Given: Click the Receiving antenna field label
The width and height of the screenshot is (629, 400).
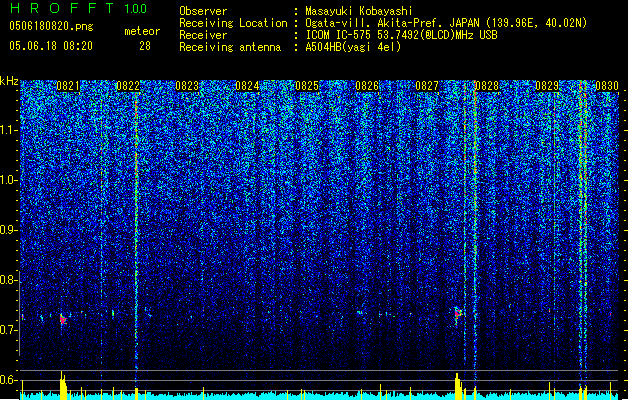Looking at the screenshot, I should (230, 47).
